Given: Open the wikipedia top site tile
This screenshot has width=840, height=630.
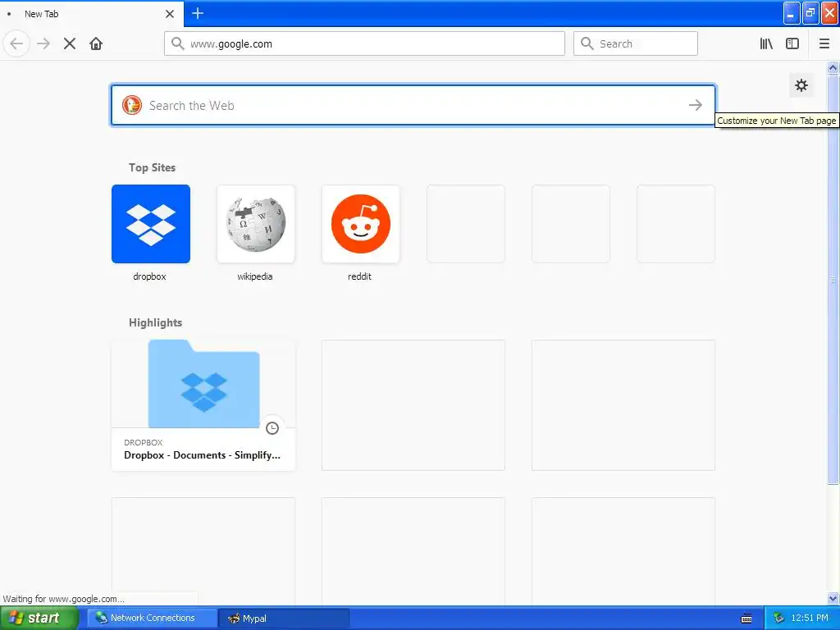Looking at the screenshot, I should click(256, 224).
